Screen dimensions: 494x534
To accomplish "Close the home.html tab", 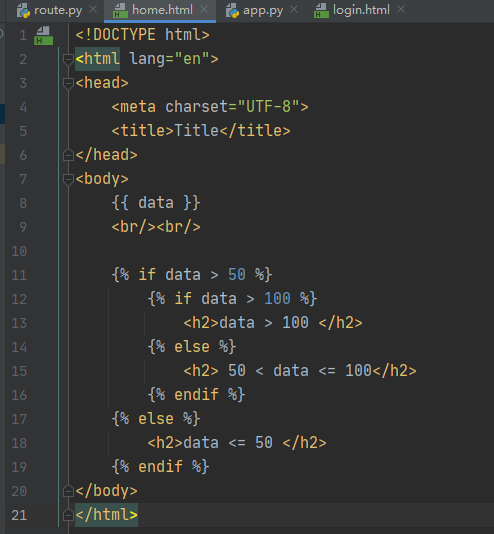I will 204,10.
